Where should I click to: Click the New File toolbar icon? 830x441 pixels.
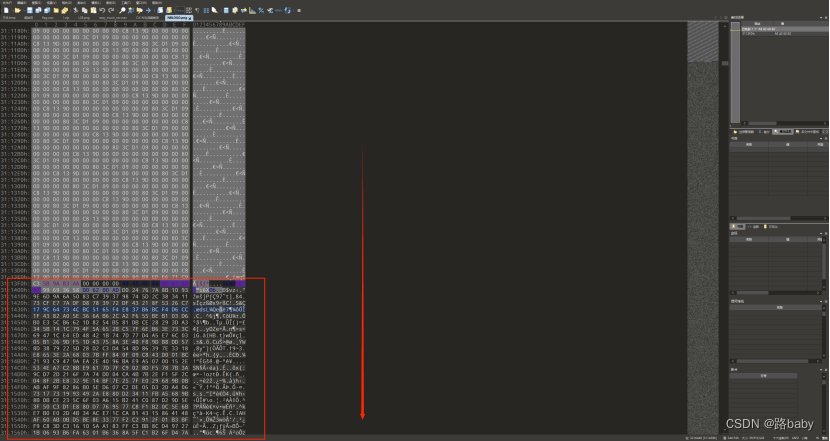pyautogui.click(x=6, y=10)
